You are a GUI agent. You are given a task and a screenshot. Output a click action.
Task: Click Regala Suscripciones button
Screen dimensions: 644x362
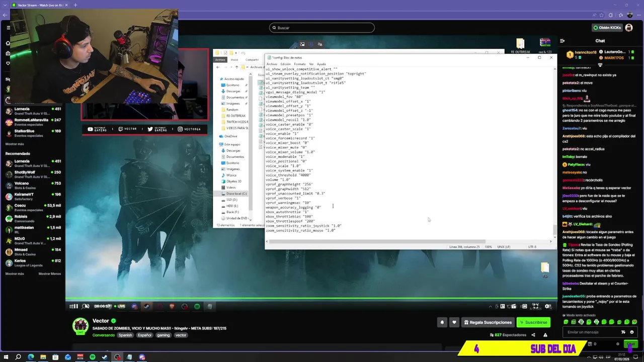[488, 322]
